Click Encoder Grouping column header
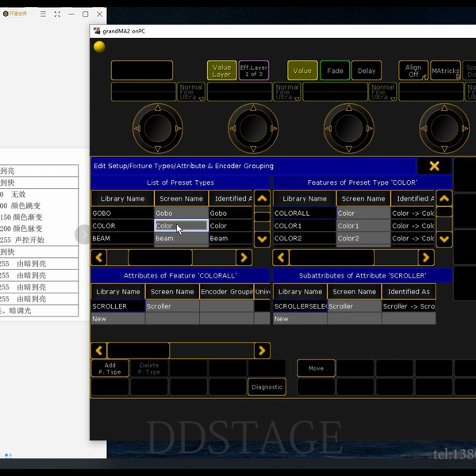Image resolution: width=476 pixels, height=476 pixels. point(227,292)
